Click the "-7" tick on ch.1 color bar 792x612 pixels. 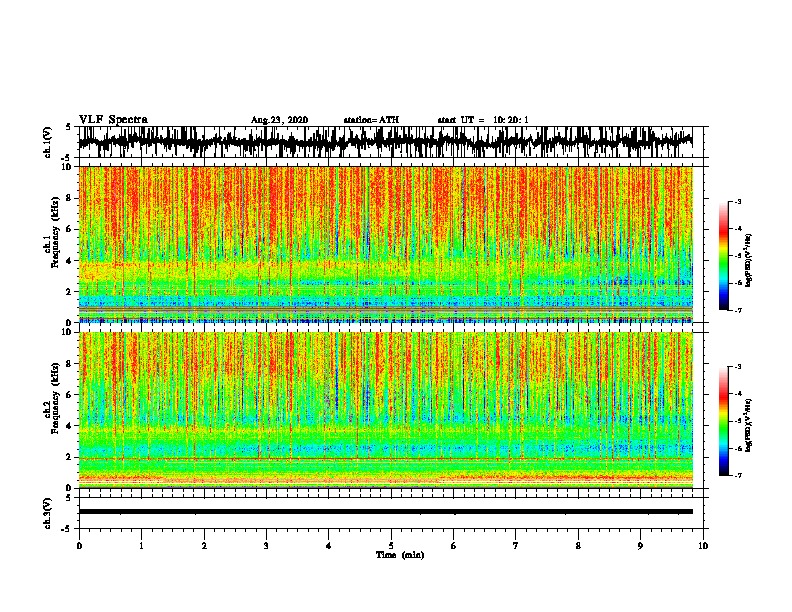[x=737, y=310]
